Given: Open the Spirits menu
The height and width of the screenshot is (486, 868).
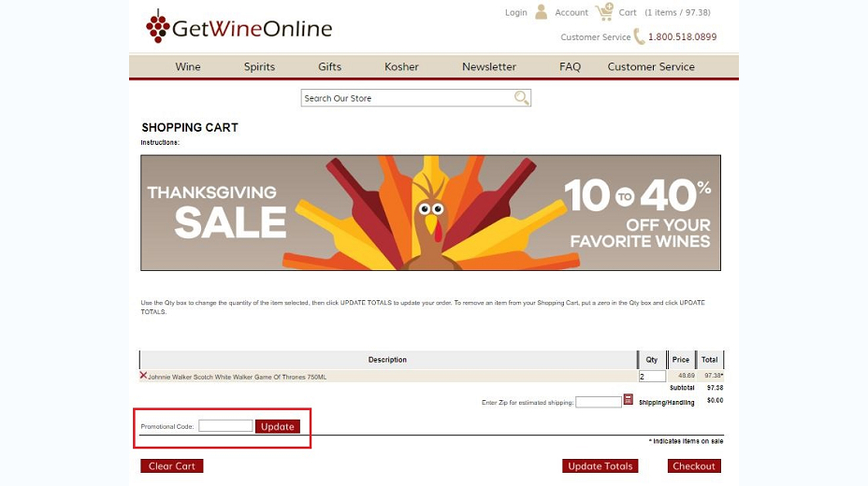Looking at the screenshot, I should [259, 66].
